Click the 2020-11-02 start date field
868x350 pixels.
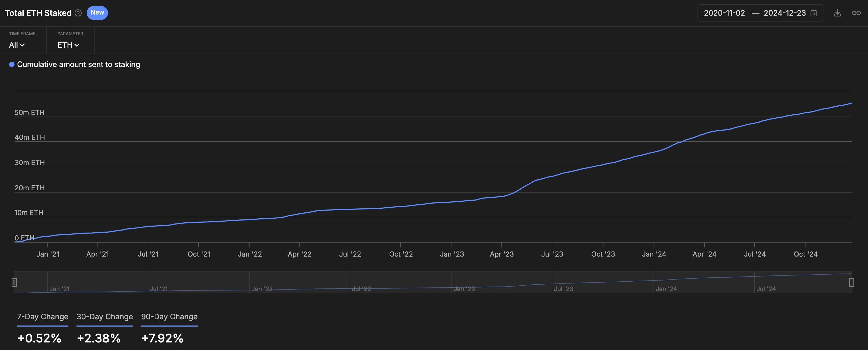click(724, 13)
